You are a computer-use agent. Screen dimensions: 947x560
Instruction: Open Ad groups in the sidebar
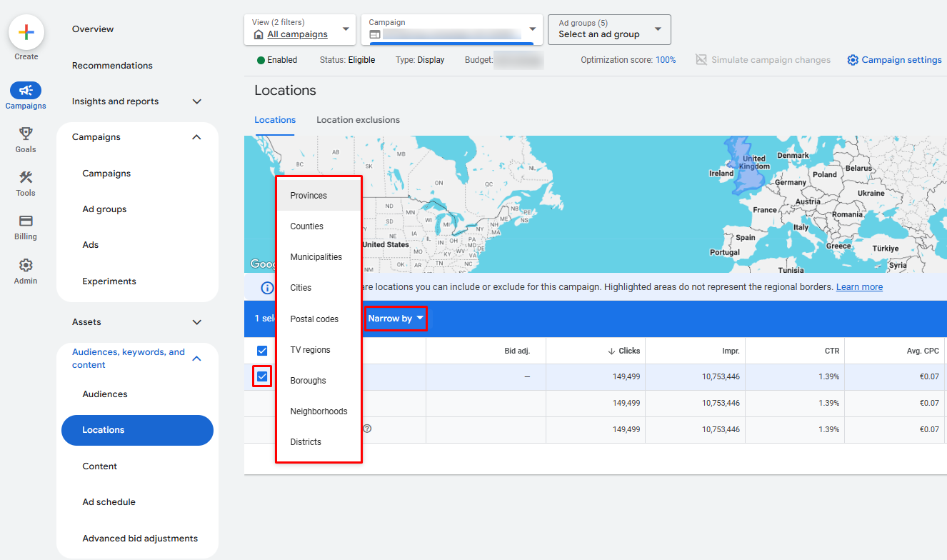click(104, 209)
